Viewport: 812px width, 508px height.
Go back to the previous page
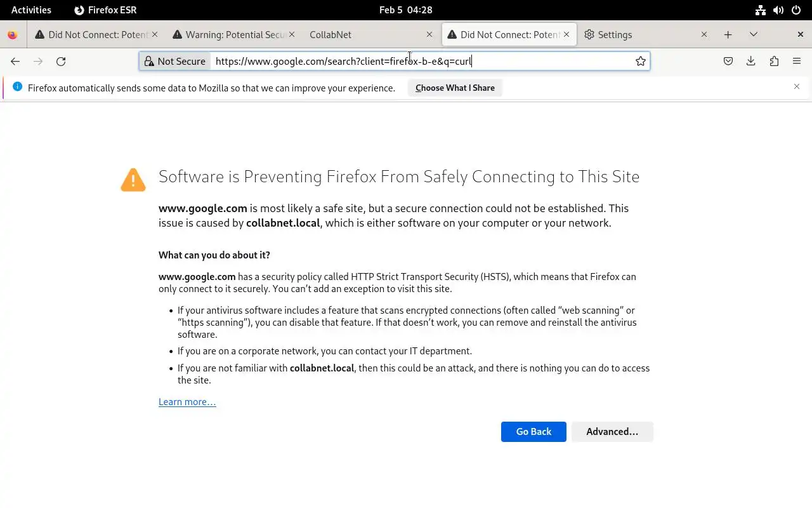15,62
